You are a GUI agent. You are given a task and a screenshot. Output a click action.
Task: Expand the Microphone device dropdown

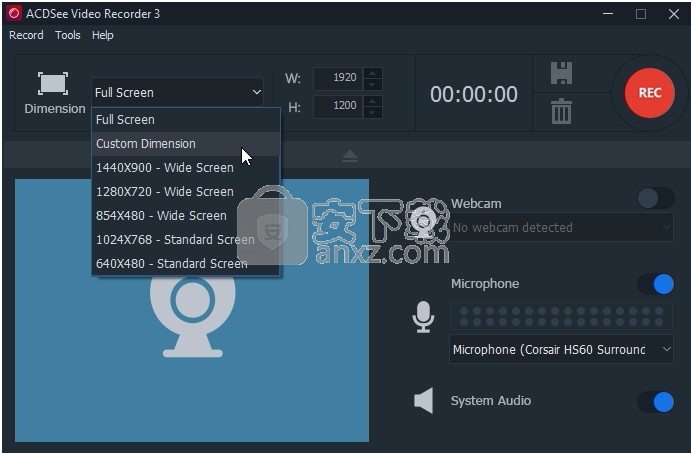(561, 349)
